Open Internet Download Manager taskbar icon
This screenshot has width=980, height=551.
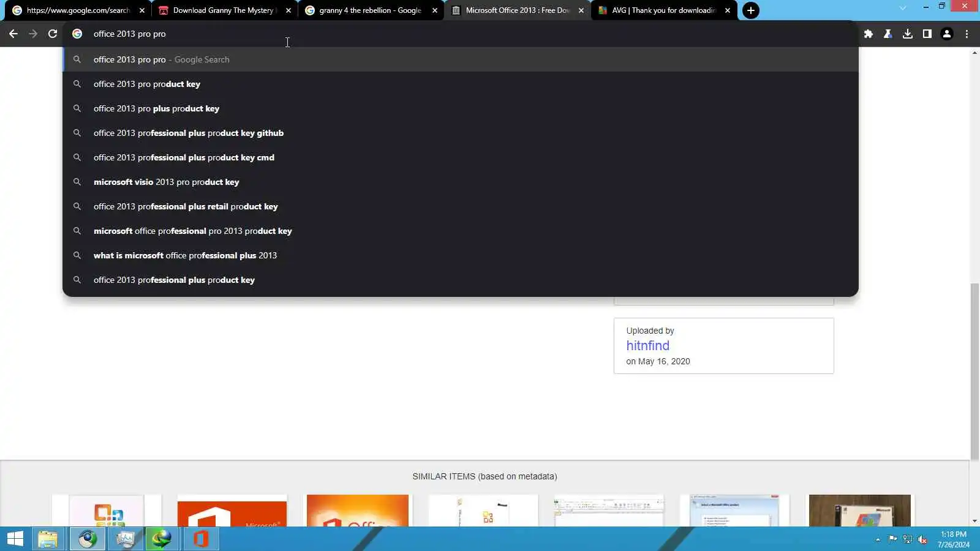162,539
